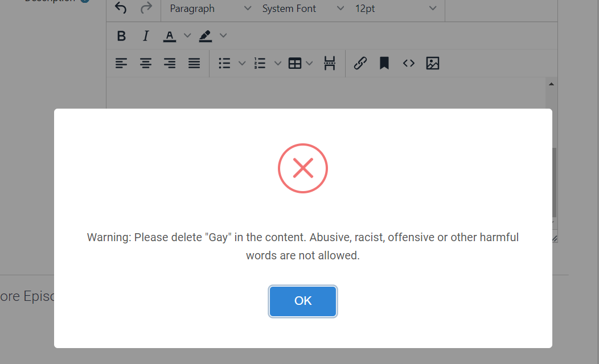This screenshot has height=364, width=599.
Task: Center align the text
Action: (x=146, y=63)
